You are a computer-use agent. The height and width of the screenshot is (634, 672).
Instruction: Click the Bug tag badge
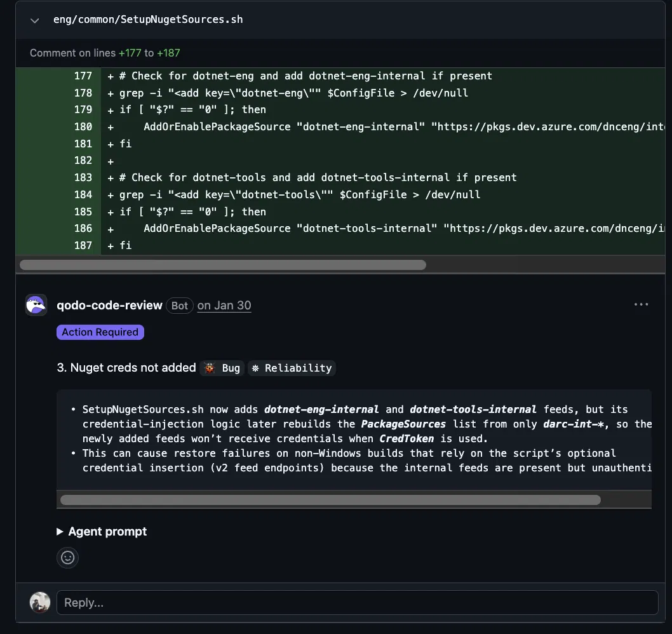pos(222,368)
